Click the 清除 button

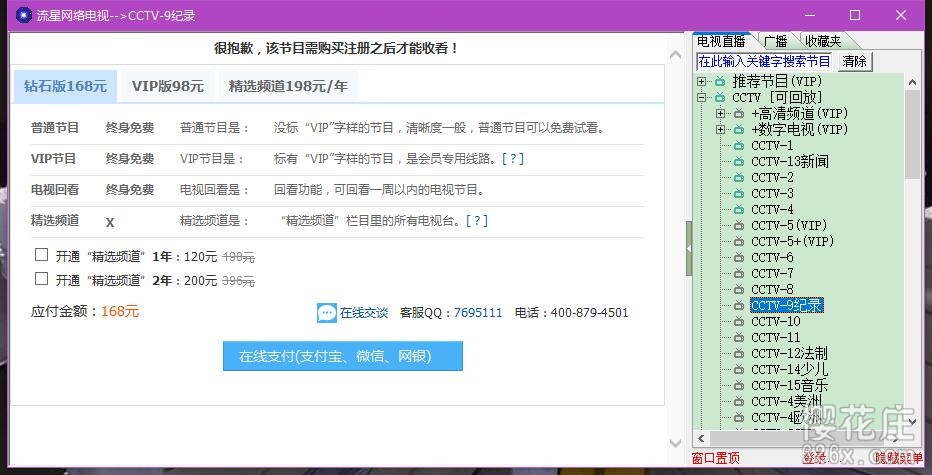(x=854, y=61)
